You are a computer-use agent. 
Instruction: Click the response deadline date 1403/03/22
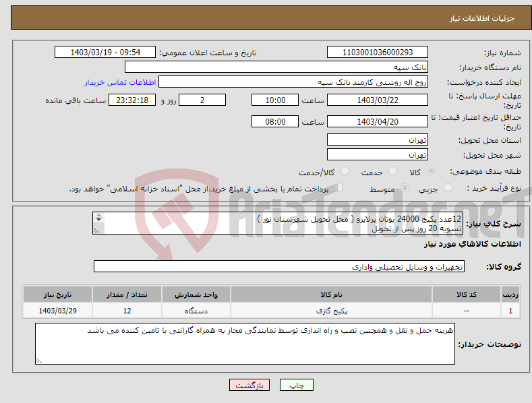coord(378,100)
